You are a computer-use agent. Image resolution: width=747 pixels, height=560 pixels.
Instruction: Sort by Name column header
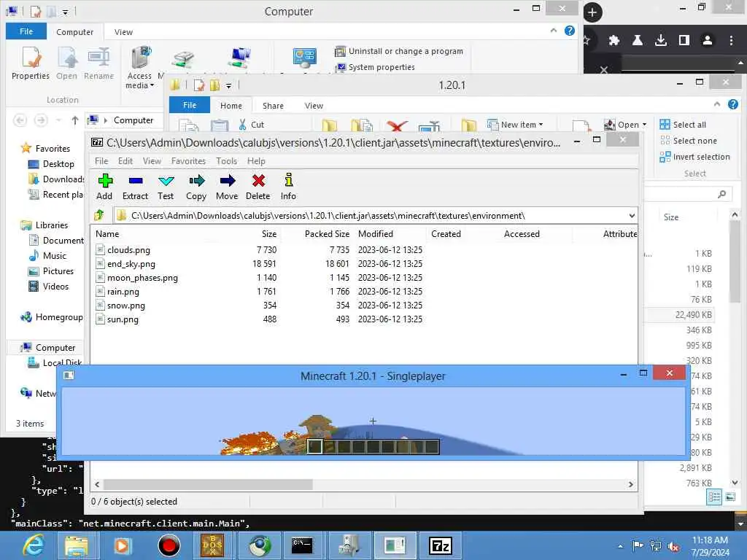[107, 234]
